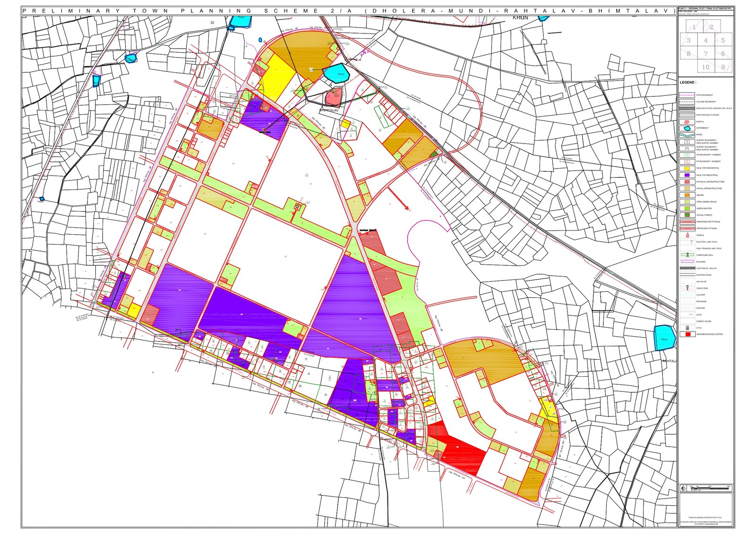The image size is (756, 534).
Task: Click the Proposed DP/TP Road legend symbol
Action: tap(687, 221)
